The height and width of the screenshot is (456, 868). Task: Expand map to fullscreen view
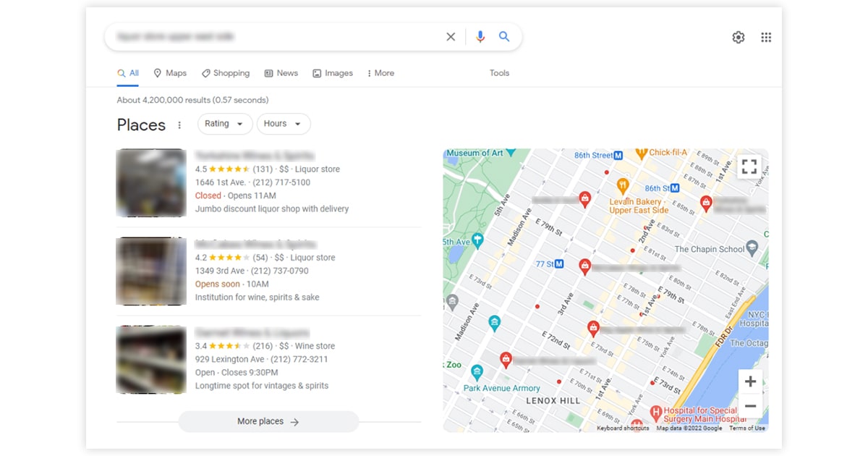pyautogui.click(x=749, y=167)
